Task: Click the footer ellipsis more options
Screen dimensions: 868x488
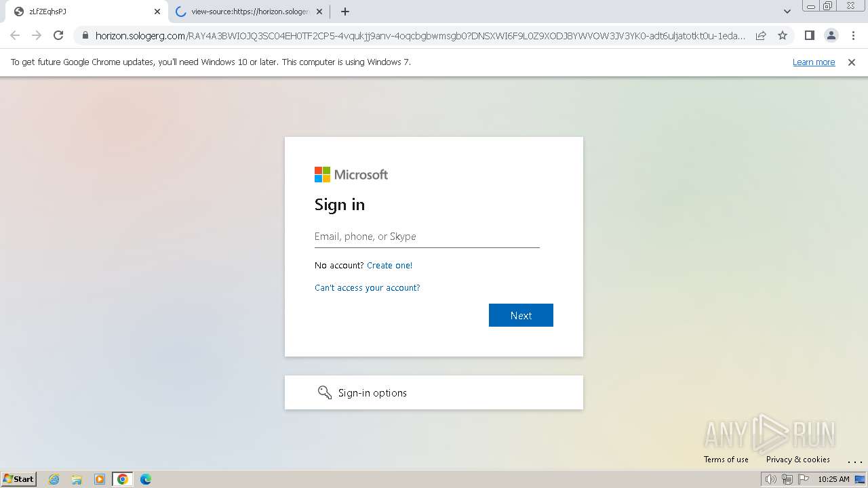Action: coord(854,461)
